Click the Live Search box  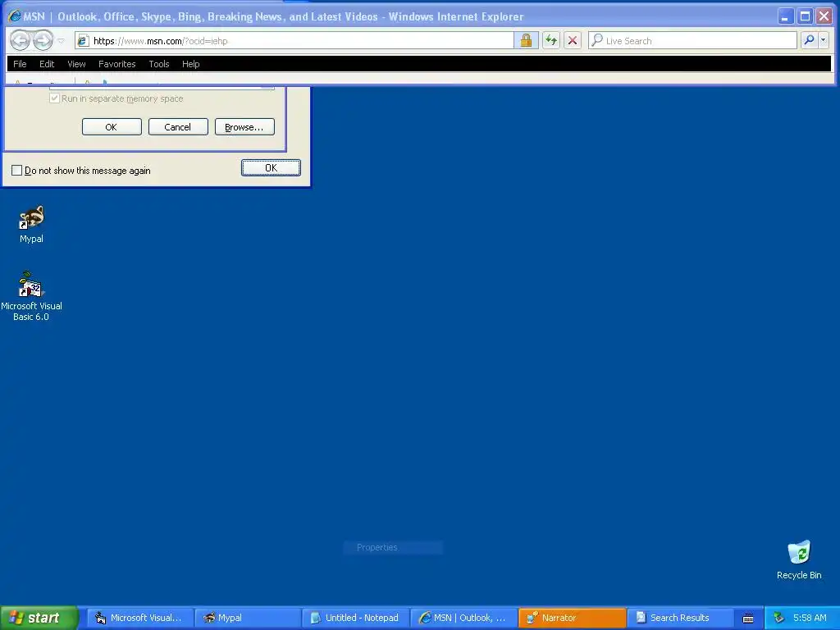pos(692,41)
